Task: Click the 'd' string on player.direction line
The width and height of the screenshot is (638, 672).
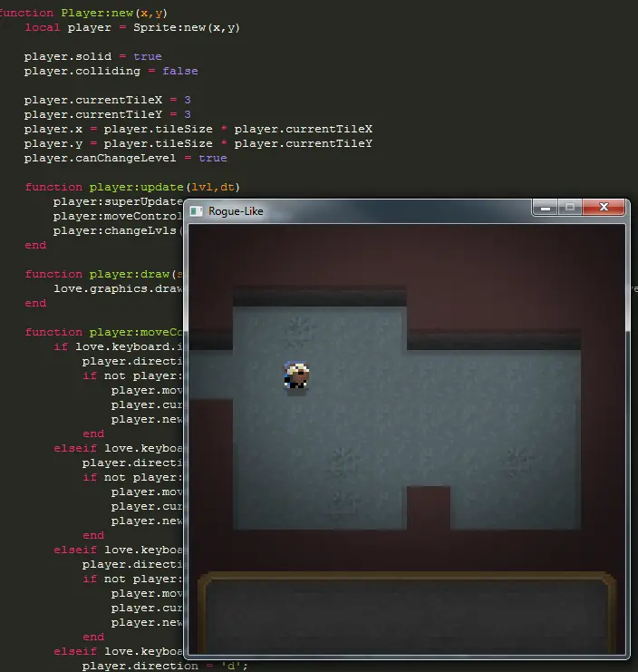Action: (x=231, y=666)
